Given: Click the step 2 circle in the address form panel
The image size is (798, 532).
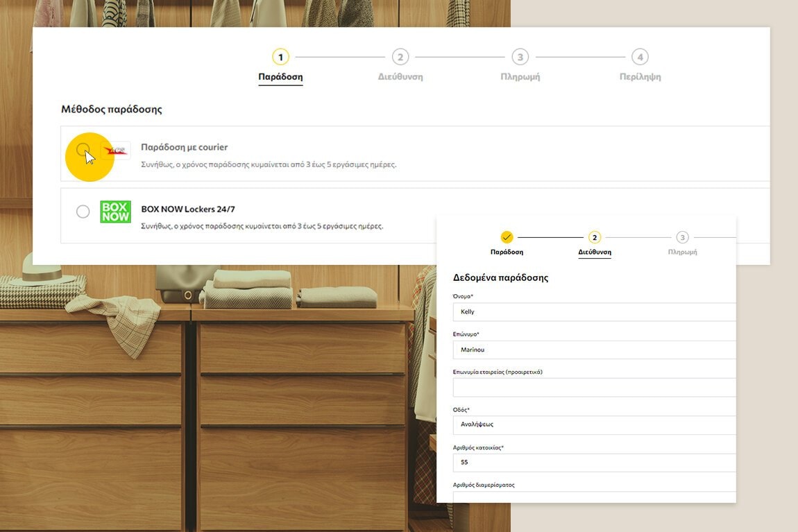Looking at the screenshot, I should tap(595, 237).
